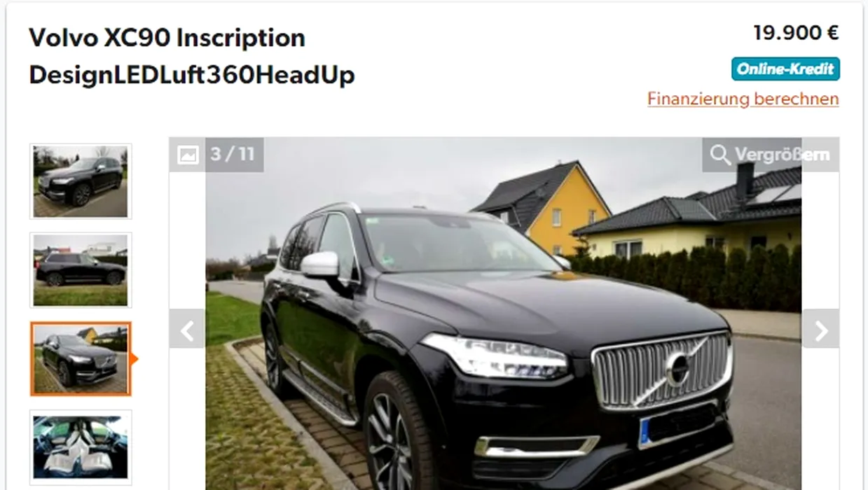Viewport: 868px width, 490px height.
Task: Click the magnifier icon beside Vergrößern
Action: [719, 155]
